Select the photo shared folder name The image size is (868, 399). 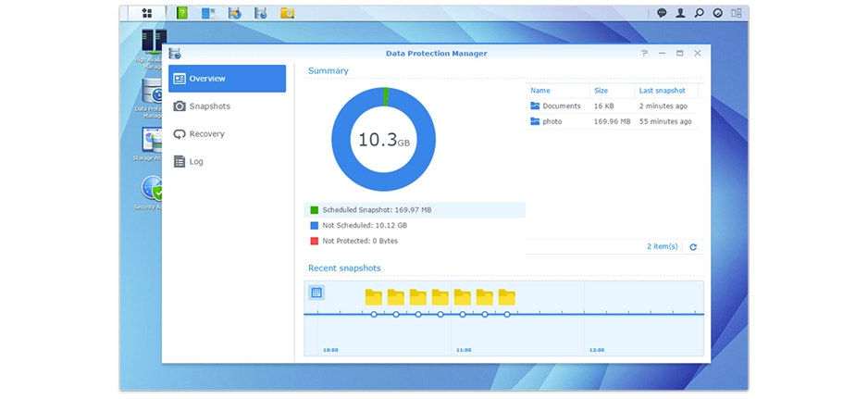coord(552,121)
